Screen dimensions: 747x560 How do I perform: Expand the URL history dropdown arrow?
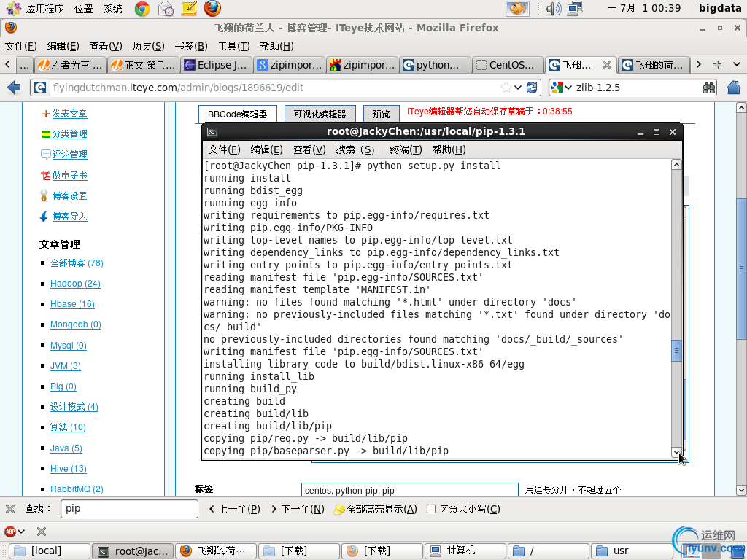point(519,87)
